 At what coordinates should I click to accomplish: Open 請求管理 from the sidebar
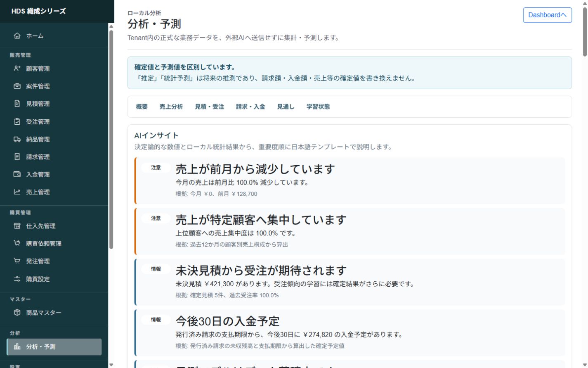54,157
